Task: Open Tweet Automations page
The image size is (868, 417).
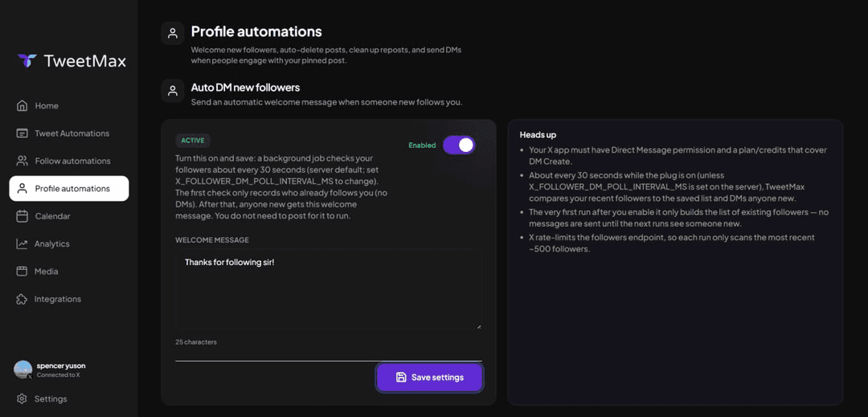Action: [x=69, y=133]
